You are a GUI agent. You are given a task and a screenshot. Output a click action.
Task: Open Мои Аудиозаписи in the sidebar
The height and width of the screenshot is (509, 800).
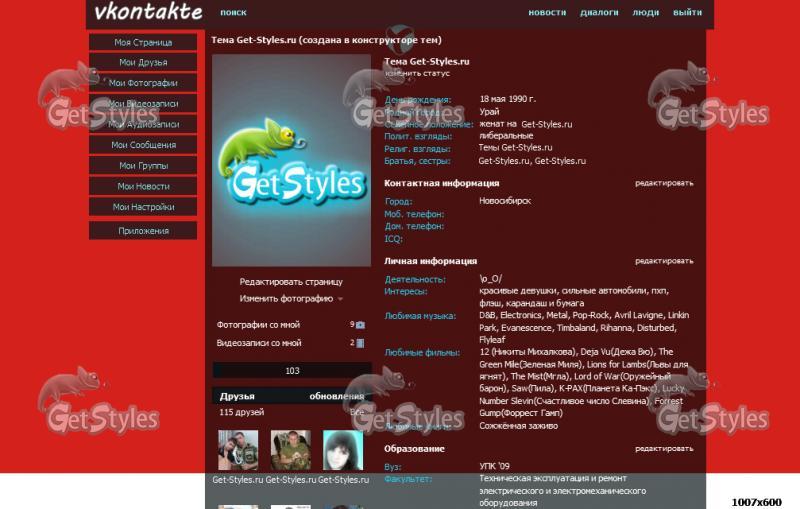coord(143,124)
